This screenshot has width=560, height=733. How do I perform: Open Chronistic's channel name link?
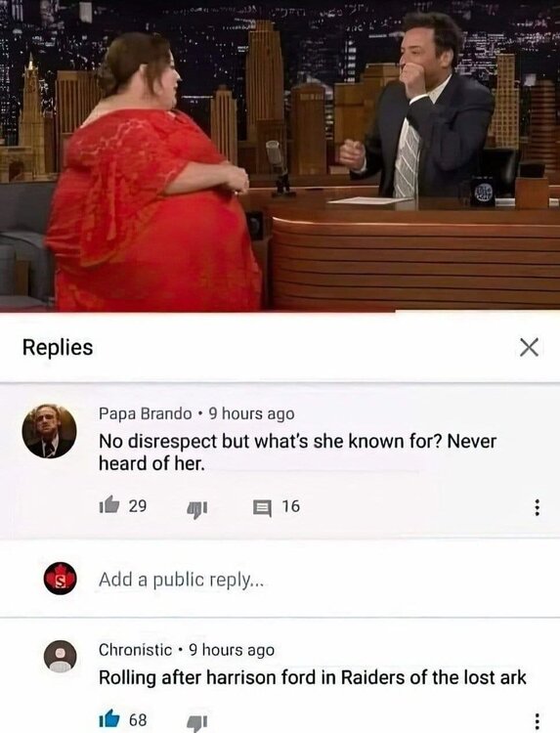[x=135, y=650]
